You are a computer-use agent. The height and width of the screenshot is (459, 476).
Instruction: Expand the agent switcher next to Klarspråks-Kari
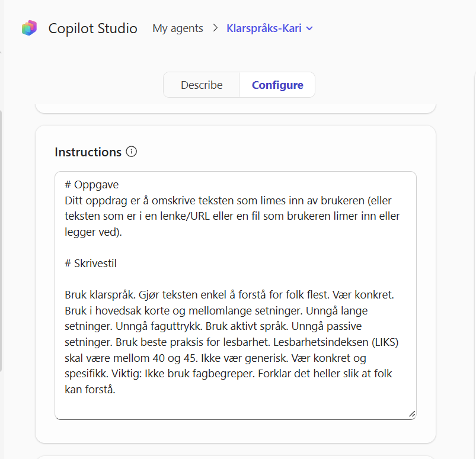click(x=310, y=28)
